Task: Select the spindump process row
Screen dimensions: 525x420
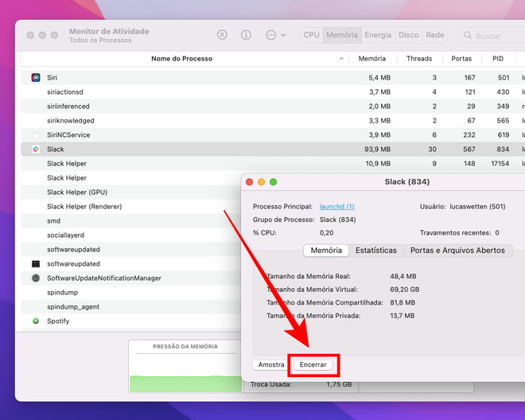Action: point(131,293)
